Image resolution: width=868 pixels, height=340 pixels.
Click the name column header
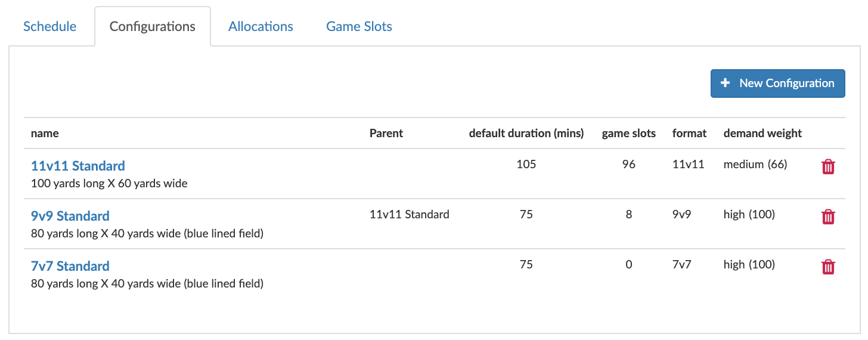pos(45,133)
